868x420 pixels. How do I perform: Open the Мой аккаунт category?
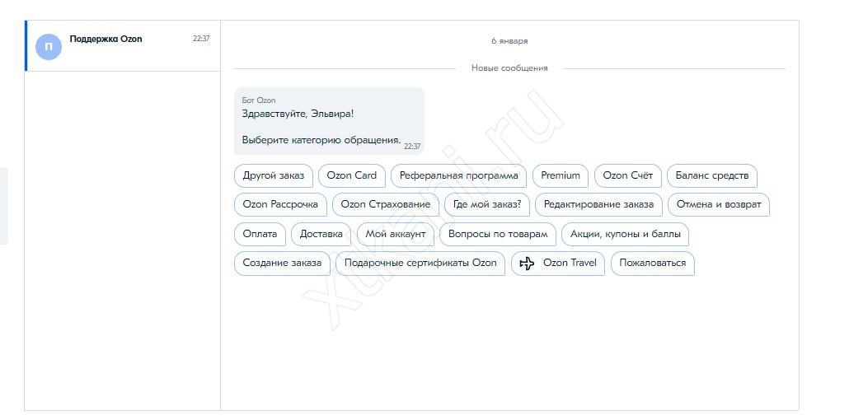396,234
